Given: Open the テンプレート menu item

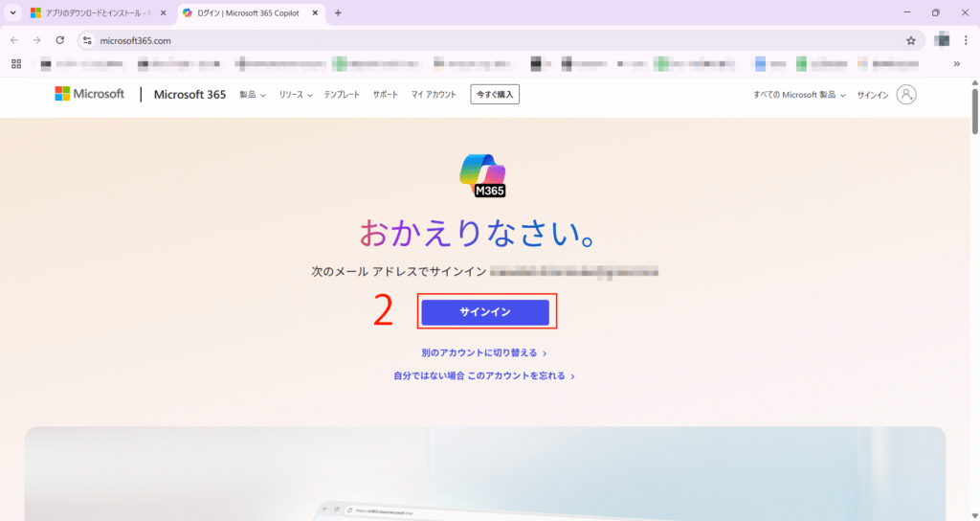Looking at the screenshot, I should click(x=342, y=95).
